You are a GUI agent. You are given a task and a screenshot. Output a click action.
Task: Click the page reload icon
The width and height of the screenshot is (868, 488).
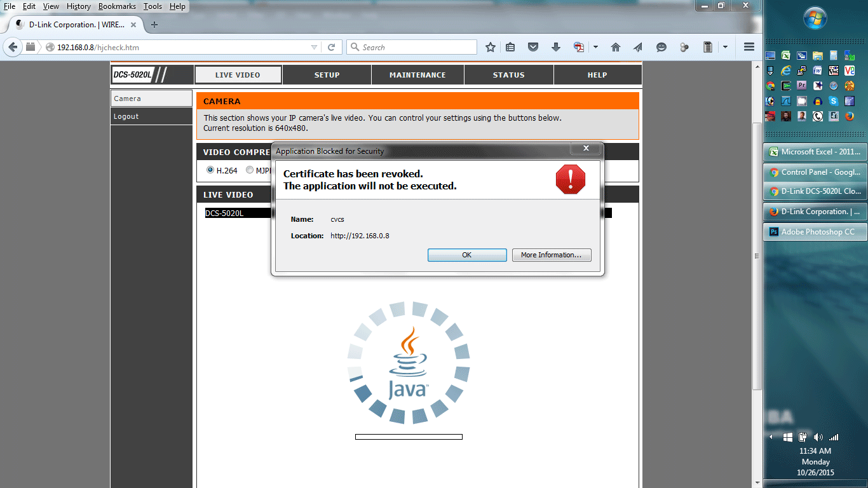click(x=331, y=47)
